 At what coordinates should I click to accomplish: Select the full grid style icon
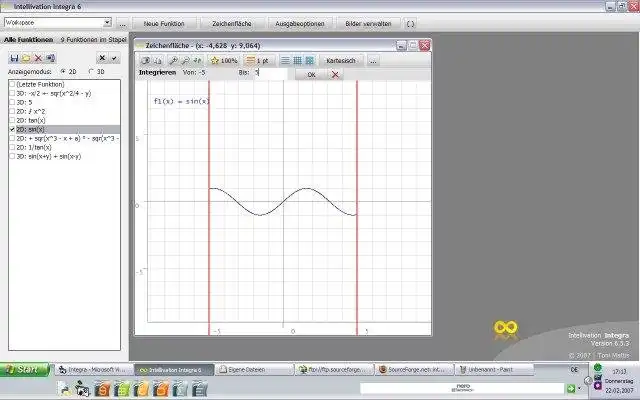[x=298, y=61]
